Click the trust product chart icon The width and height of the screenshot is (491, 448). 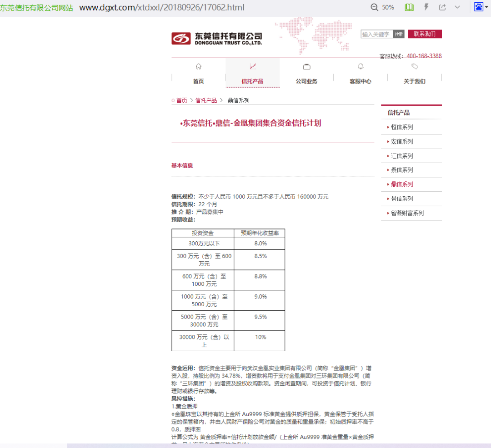(253, 66)
